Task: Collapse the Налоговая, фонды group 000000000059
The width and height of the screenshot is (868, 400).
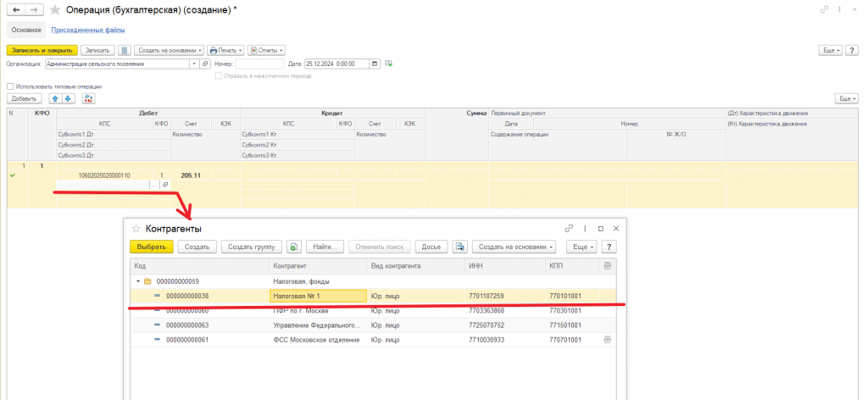Action: point(138,281)
